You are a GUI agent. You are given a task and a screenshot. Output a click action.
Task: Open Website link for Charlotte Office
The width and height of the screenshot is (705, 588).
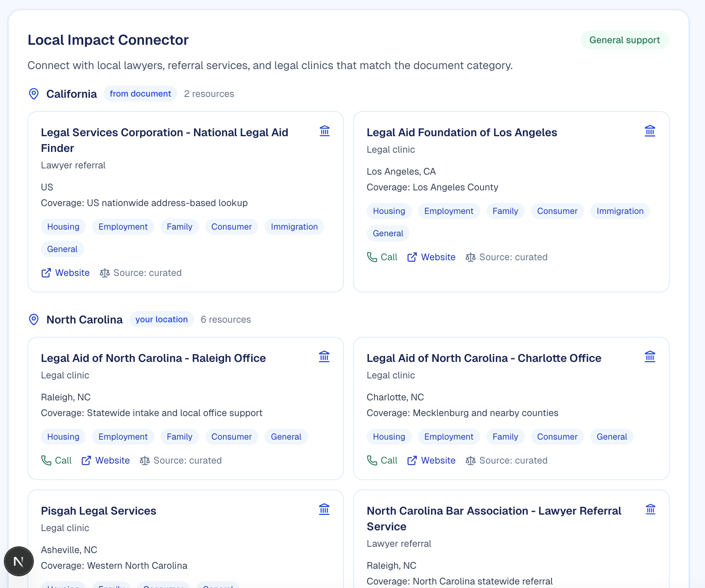pos(431,460)
